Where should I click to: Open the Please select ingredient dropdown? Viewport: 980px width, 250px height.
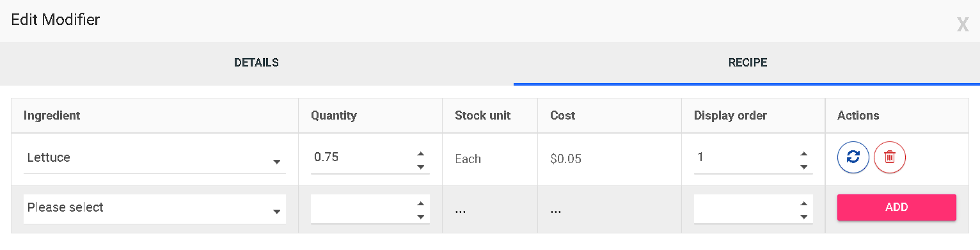155,208
